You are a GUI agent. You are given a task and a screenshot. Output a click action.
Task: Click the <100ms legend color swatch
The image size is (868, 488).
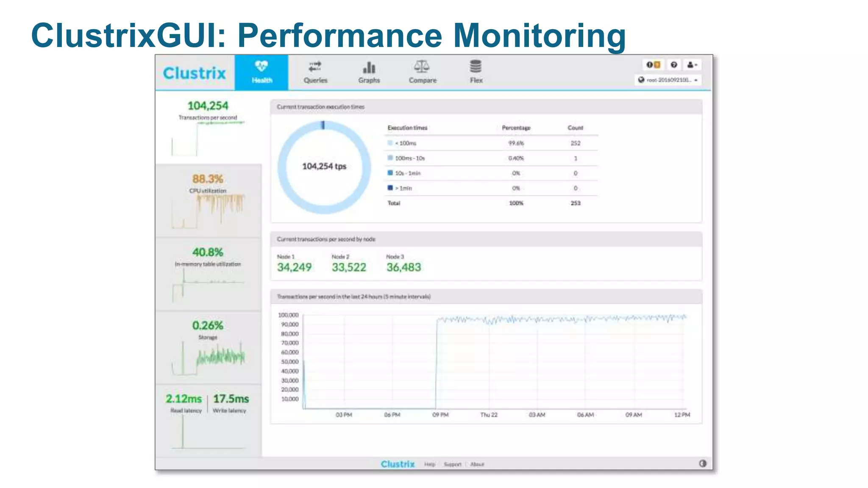tap(390, 143)
